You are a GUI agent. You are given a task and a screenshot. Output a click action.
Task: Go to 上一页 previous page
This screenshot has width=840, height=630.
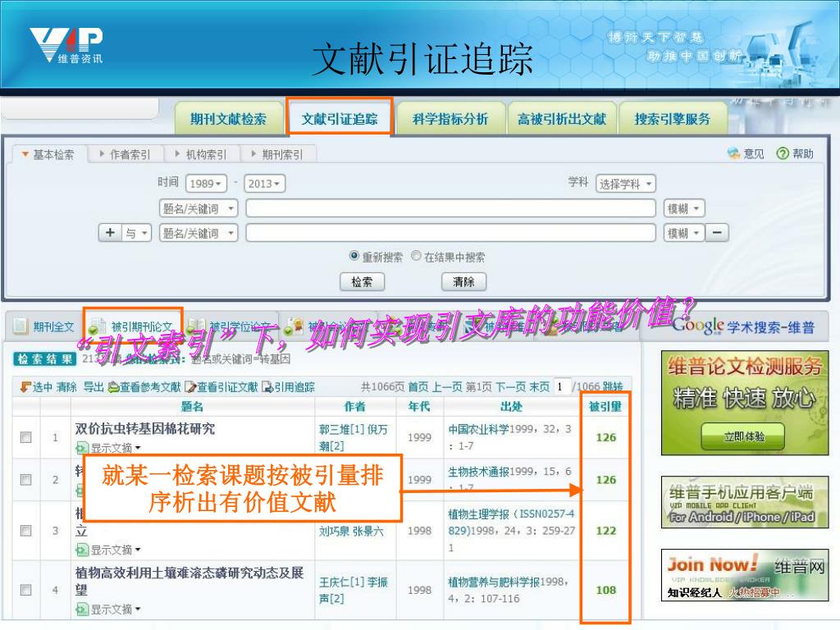click(448, 387)
